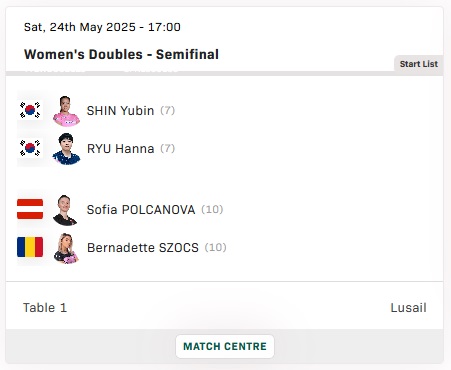The height and width of the screenshot is (370, 451).
Task: Click South Korea flag beside RYU Hanna
Action: coord(30,148)
